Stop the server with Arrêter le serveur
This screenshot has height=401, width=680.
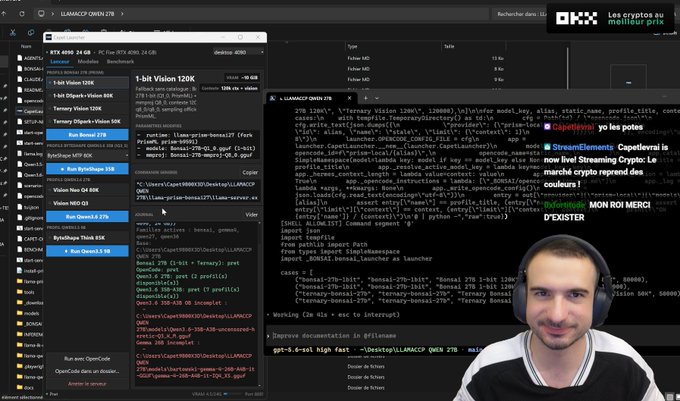coord(87,384)
